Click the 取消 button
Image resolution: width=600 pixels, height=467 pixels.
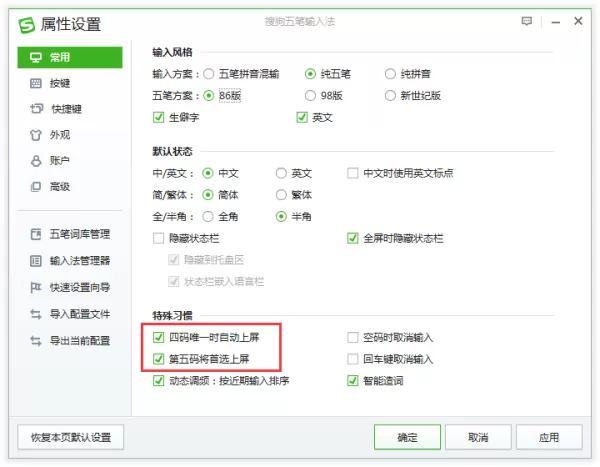click(478, 437)
